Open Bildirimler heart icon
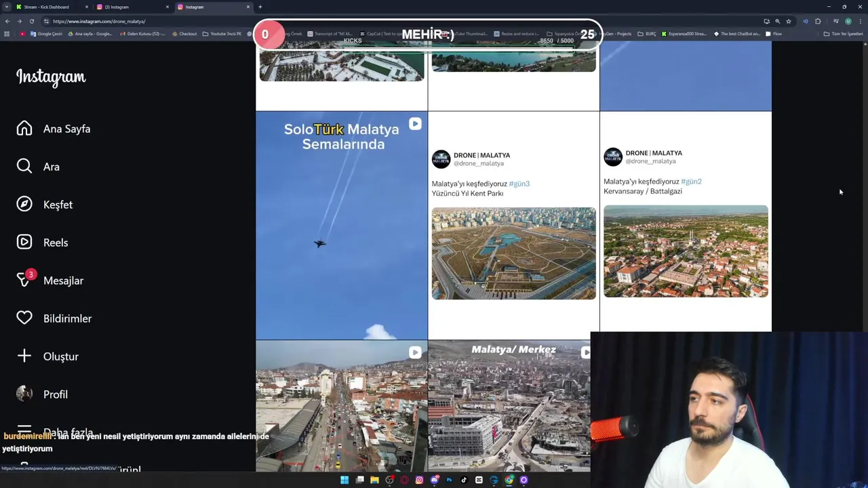 point(24,319)
